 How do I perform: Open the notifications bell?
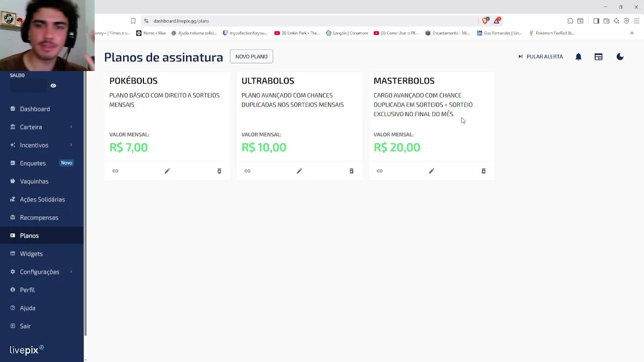point(579,57)
